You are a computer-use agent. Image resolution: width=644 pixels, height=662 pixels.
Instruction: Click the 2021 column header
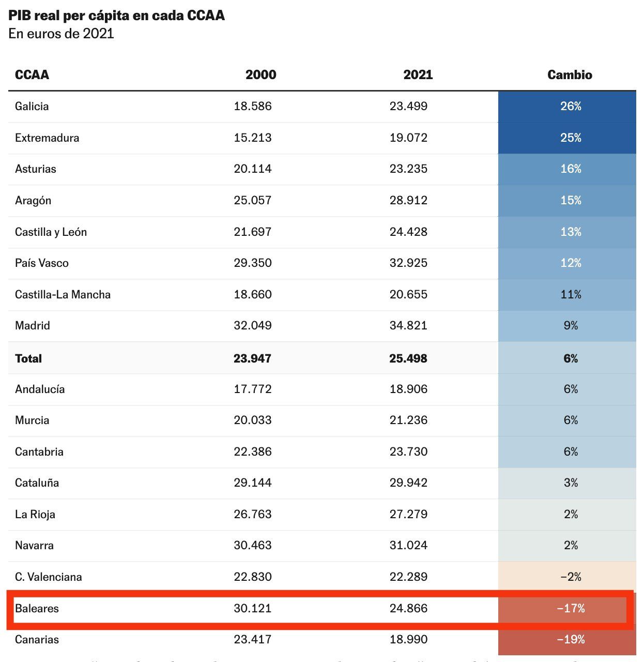418,75
